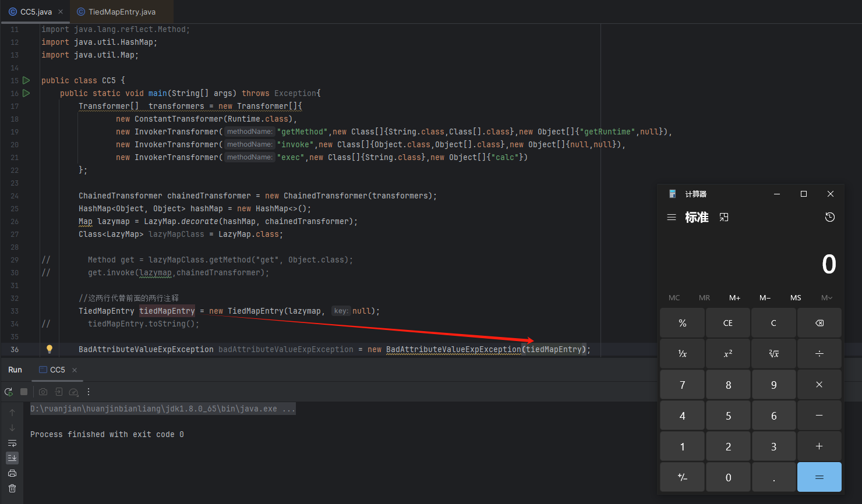Image resolution: width=862 pixels, height=504 pixels.
Task: Click the up arrow in Run console
Action: click(12, 412)
